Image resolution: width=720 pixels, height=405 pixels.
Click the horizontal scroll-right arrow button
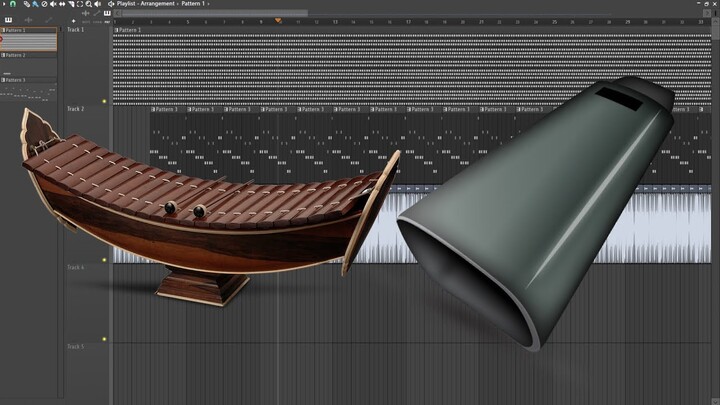[x=707, y=13]
